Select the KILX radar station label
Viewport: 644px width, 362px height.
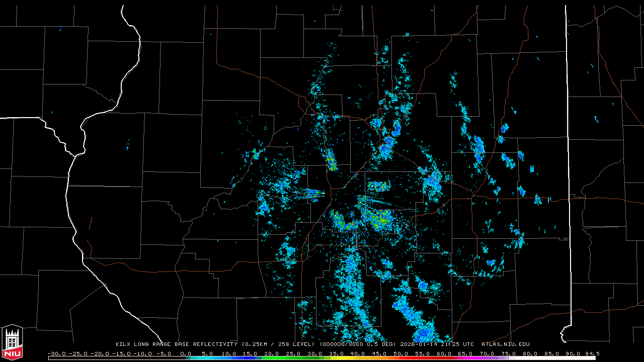pyautogui.click(x=124, y=344)
